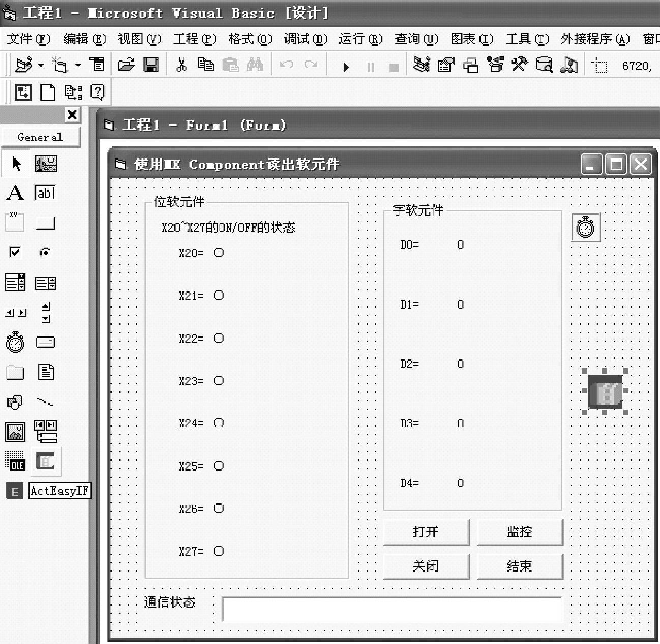The width and height of the screenshot is (660, 644).
Task: Select the PictureBox tool in the toolbox
Action: click(x=46, y=164)
